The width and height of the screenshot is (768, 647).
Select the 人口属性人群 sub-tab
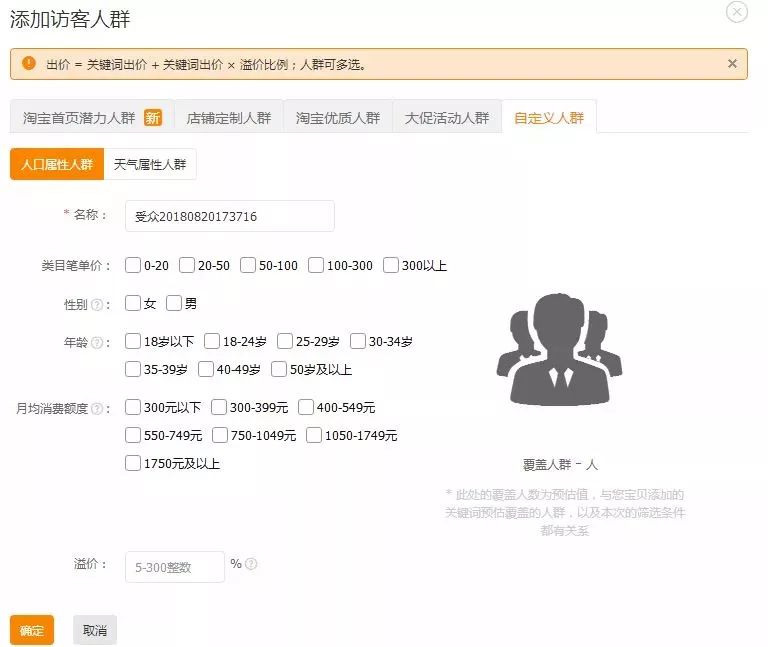[57, 164]
